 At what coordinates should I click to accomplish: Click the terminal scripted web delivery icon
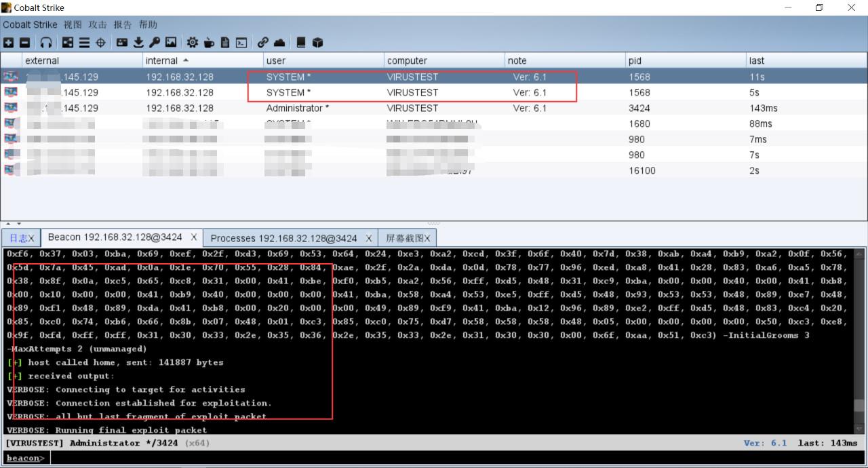pos(241,43)
